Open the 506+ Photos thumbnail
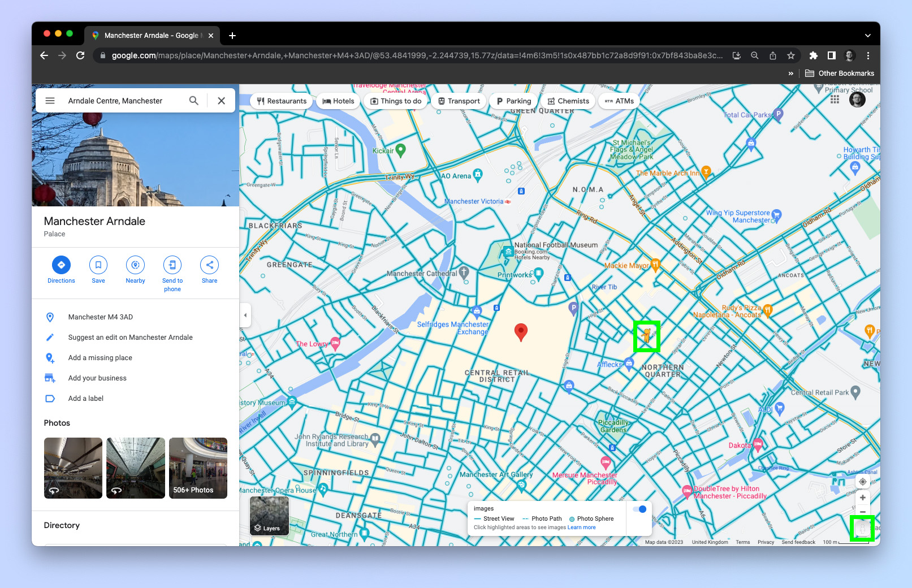The width and height of the screenshot is (912, 588). [x=198, y=468]
